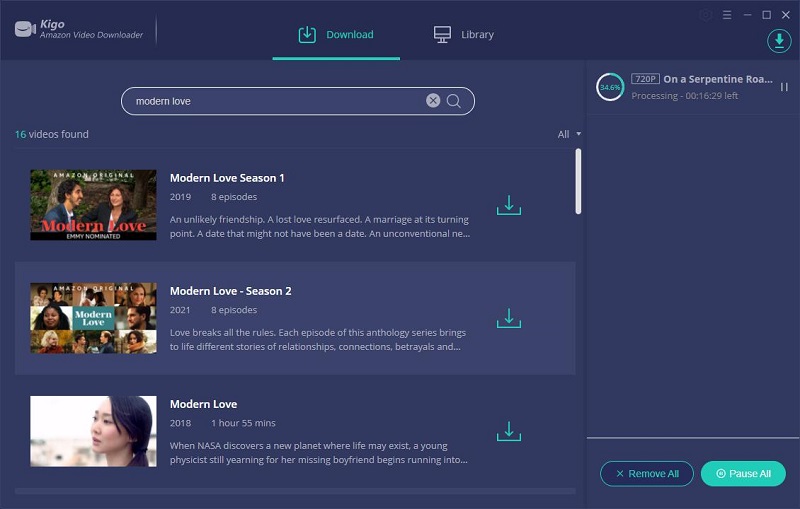The image size is (800, 509).
Task: Clear the search field with the X icon
Action: 433,100
